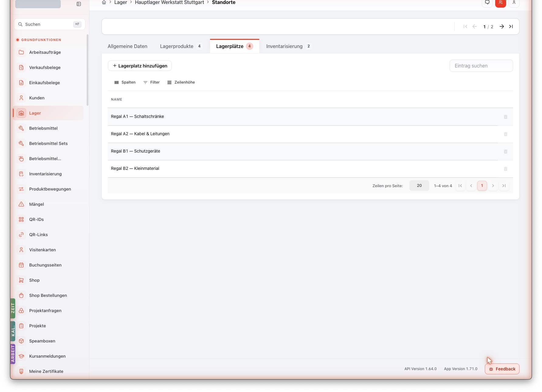The width and height of the screenshot is (542, 392).
Task: Open the Inventarisierung tab
Action: pyautogui.click(x=288, y=46)
